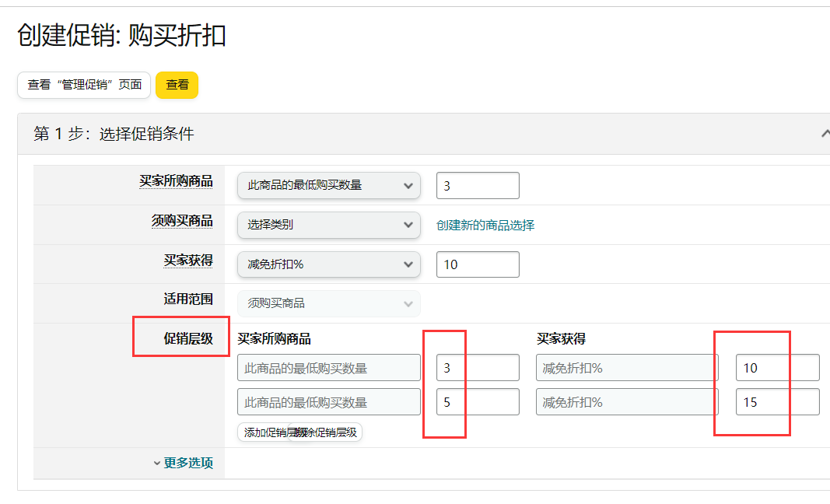Open the 买家所购商品 condition dropdown
The width and height of the screenshot is (830, 504).
click(x=328, y=185)
